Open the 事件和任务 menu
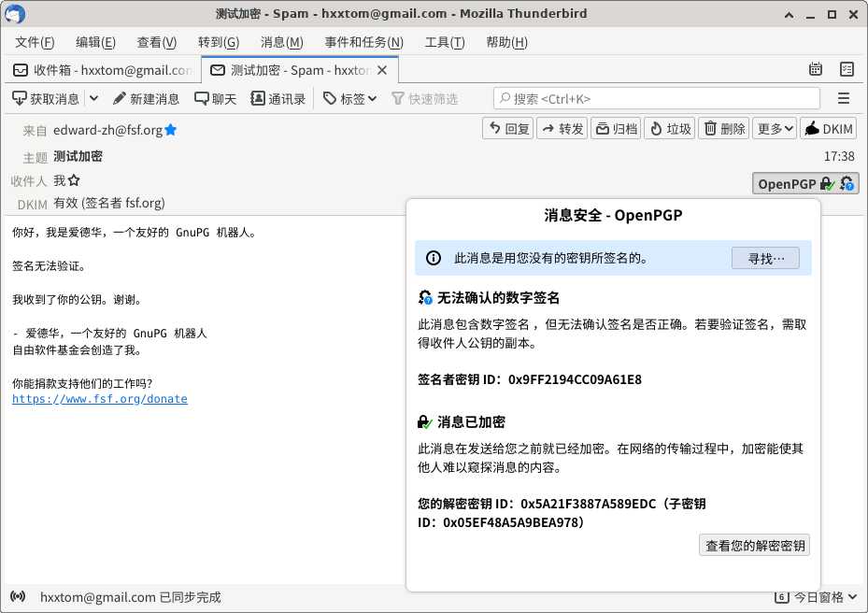 point(363,42)
